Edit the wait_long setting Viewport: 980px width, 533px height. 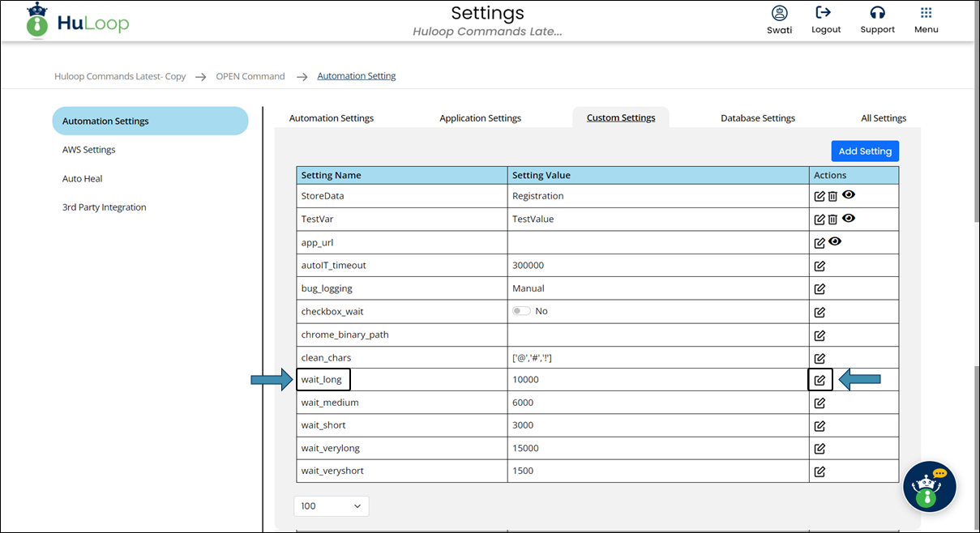point(820,380)
